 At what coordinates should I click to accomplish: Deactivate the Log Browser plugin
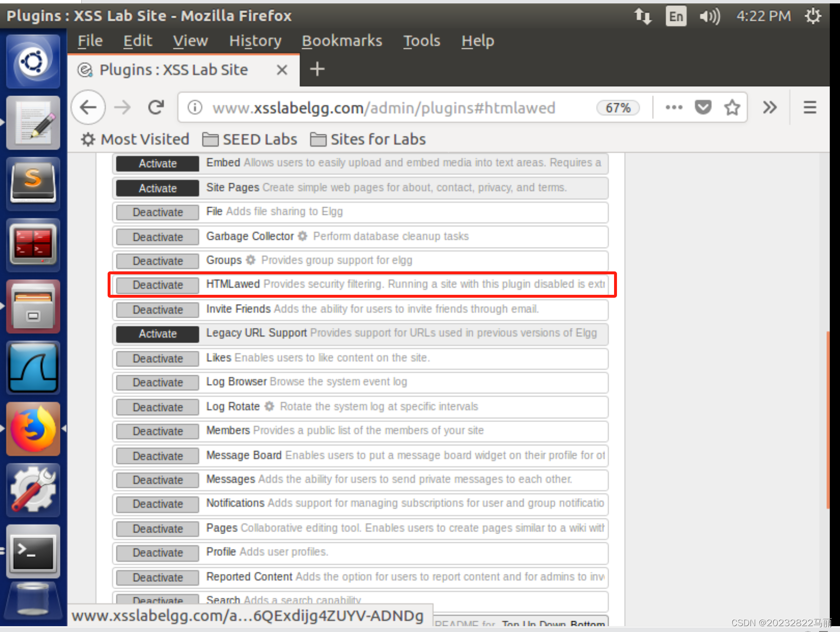[x=158, y=382]
